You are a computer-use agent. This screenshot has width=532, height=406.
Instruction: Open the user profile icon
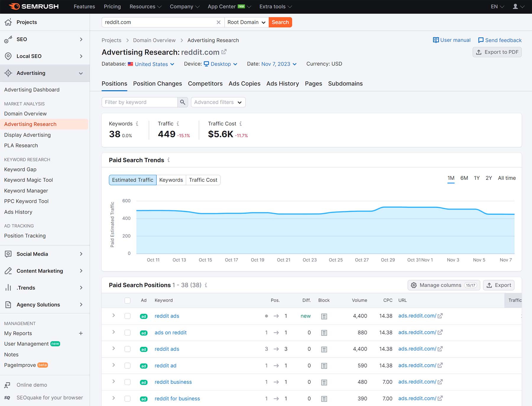[515, 6]
